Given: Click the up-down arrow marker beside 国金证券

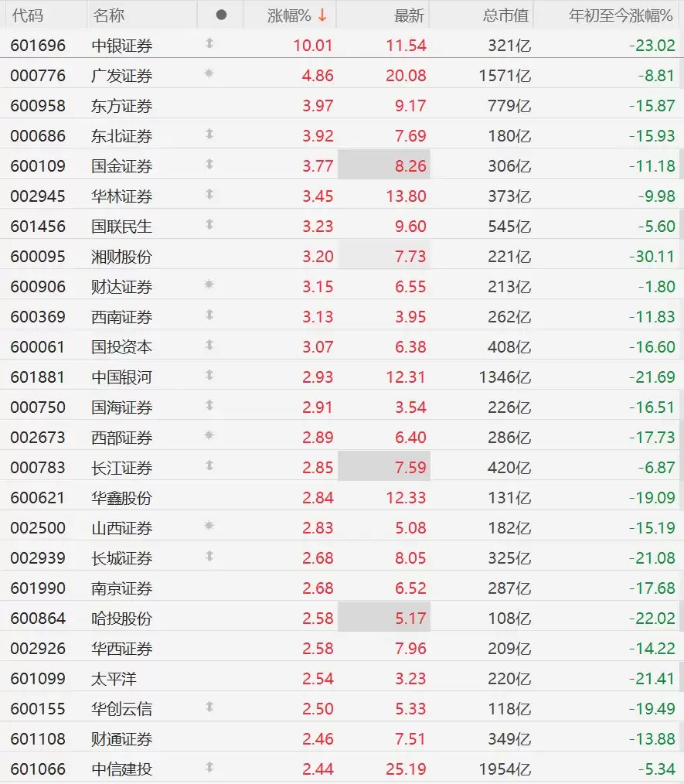Looking at the screenshot, I should (x=209, y=164).
